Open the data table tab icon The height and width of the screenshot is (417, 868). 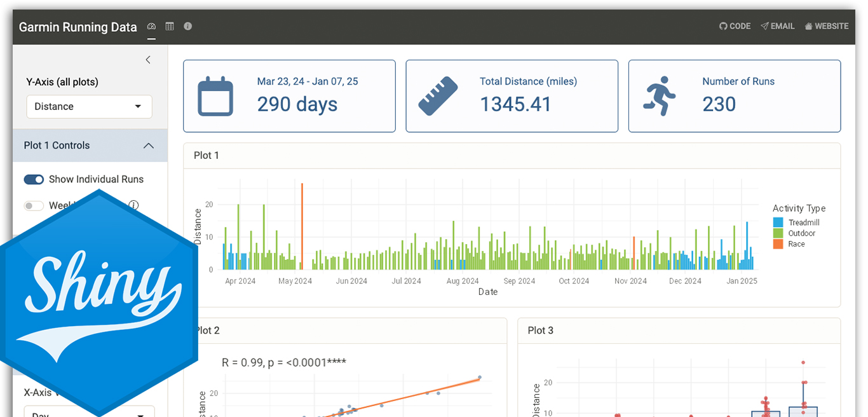coord(170,27)
